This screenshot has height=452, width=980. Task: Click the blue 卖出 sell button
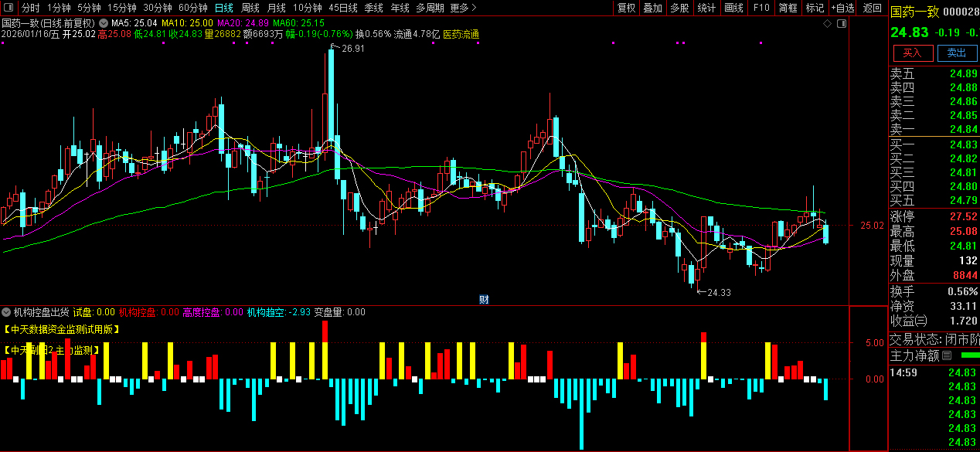(x=957, y=53)
